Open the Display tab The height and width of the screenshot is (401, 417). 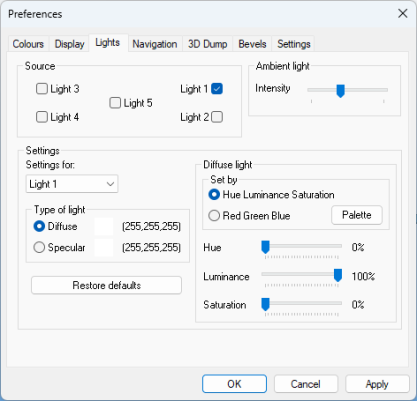click(x=69, y=44)
